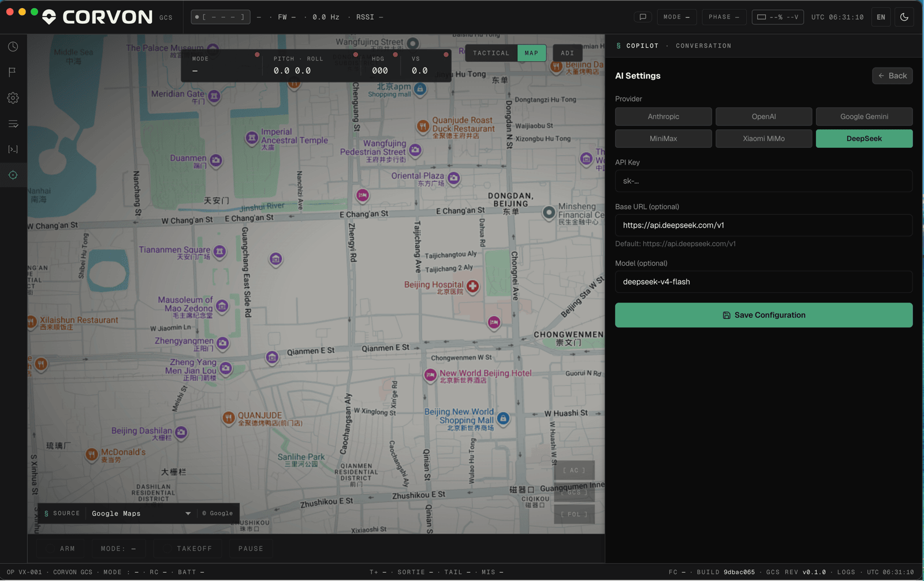The image size is (924, 581).
Task: Click the Duanmen map marker
Action: [216, 159]
